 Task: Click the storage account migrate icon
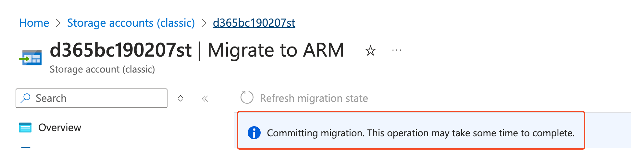click(x=31, y=58)
